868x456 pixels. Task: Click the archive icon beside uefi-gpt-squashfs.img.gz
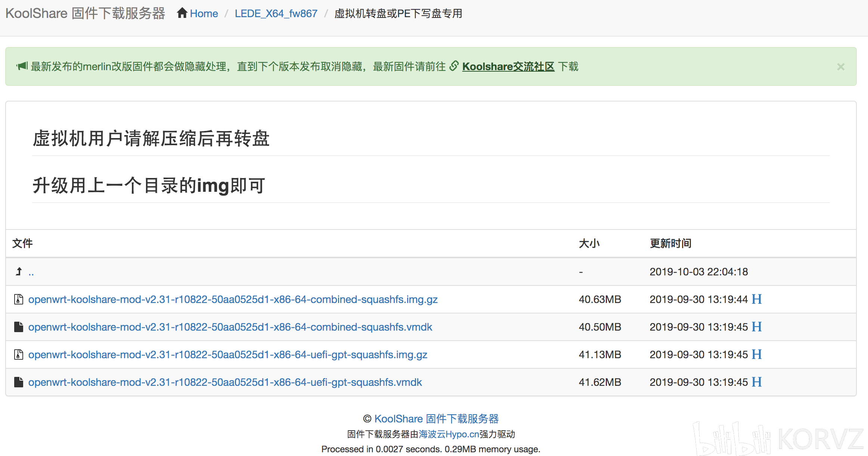pos(19,355)
